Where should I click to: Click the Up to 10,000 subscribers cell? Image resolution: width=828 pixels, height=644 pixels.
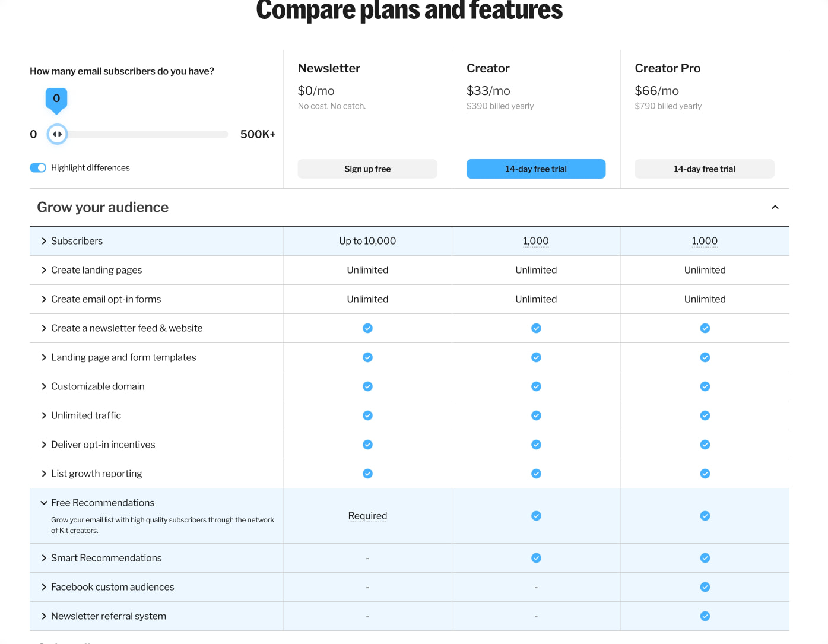(367, 241)
